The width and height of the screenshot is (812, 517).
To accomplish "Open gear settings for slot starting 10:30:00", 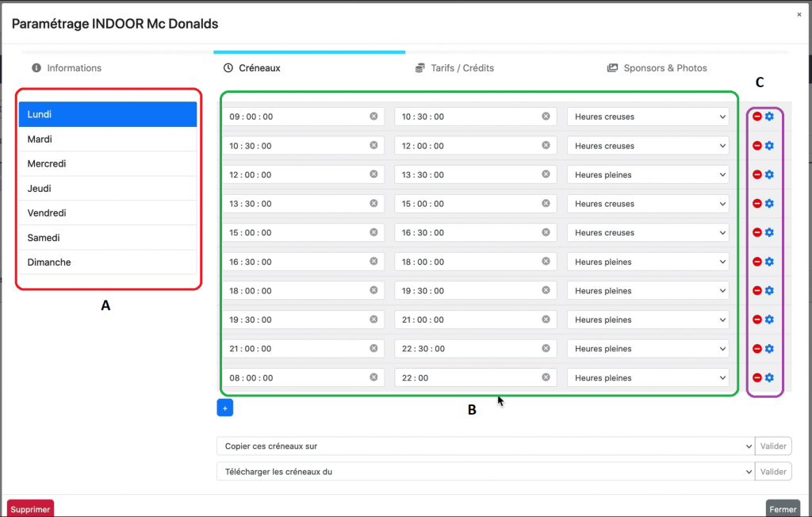I will pyautogui.click(x=769, y=146).
